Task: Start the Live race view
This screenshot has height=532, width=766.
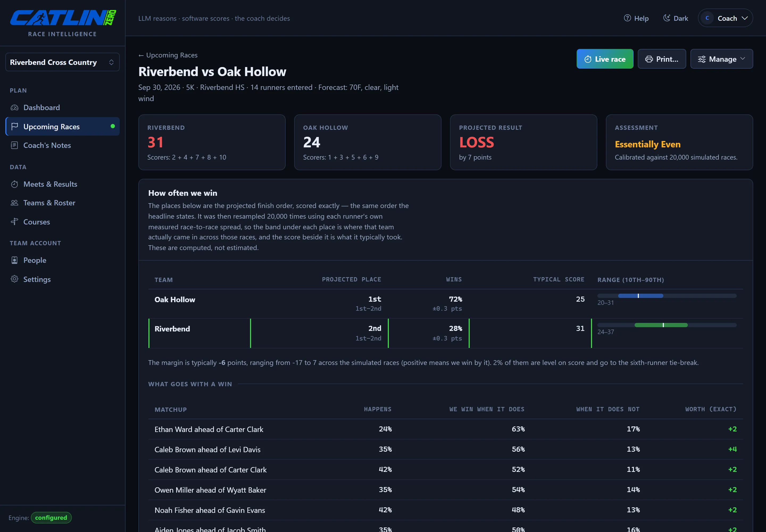Action: 605,59
